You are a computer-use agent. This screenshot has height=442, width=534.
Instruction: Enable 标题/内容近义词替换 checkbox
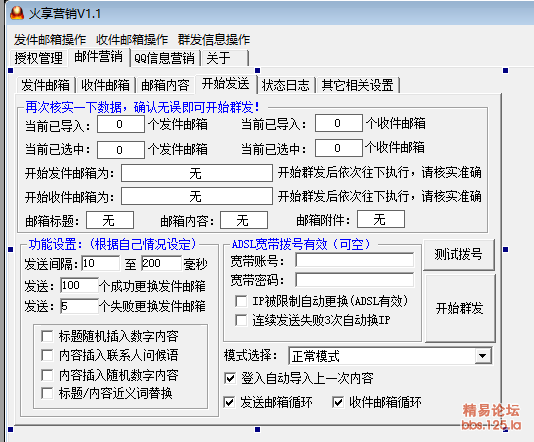47,393
